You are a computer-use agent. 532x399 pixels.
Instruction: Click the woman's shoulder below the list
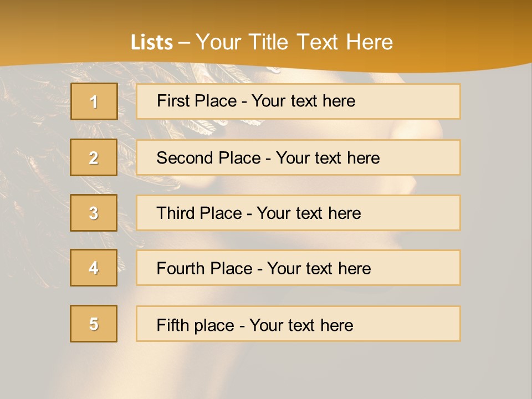238,370
